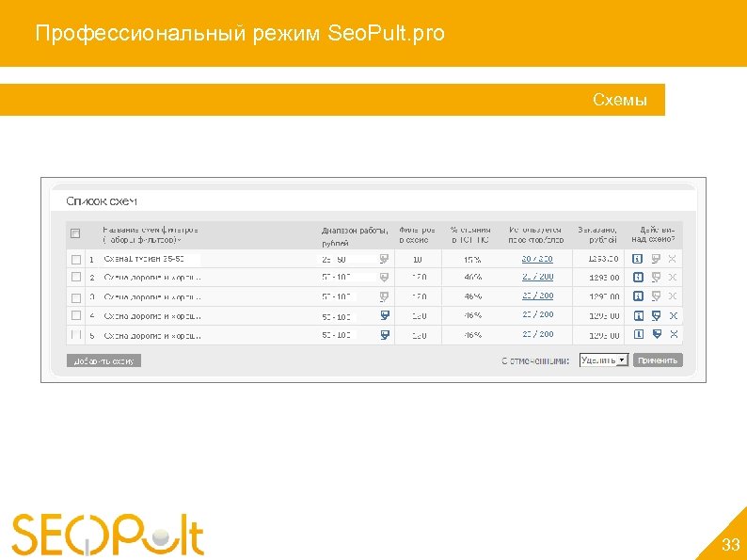Open the used projects/words link in row 1
747x560 pixels.
(537, 259)
